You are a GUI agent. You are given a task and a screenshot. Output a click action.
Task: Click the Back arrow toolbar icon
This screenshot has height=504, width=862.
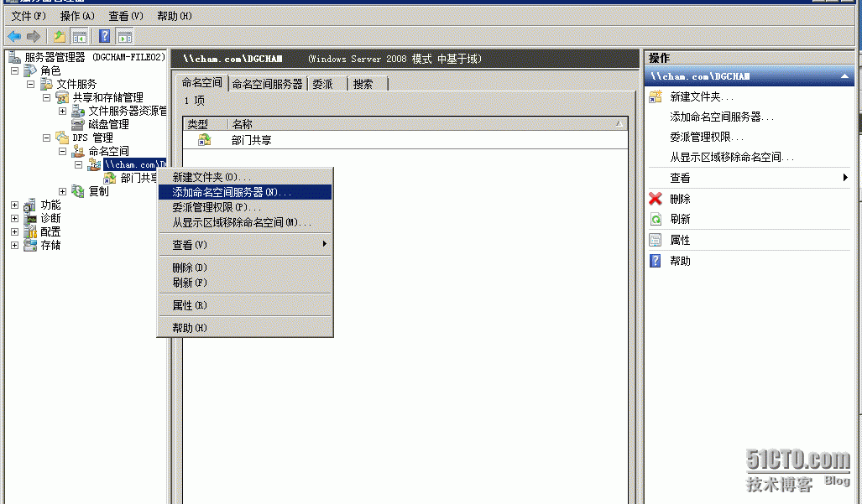[x=14, y=37]
